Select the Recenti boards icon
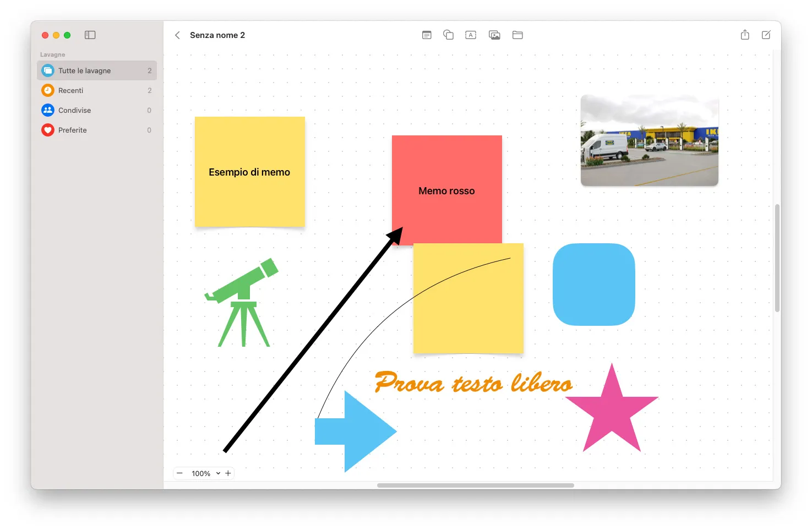The image size is (812, 530). point(47,90)
